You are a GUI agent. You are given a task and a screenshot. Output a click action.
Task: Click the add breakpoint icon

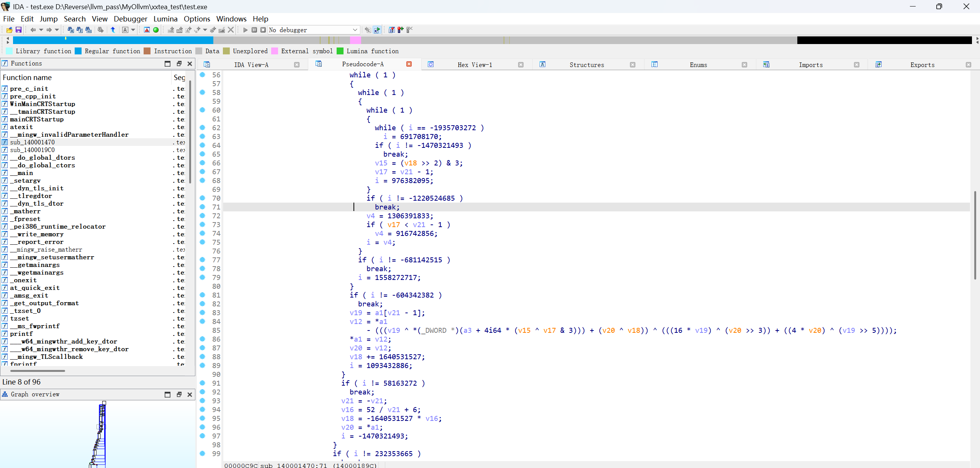point(400,30)
